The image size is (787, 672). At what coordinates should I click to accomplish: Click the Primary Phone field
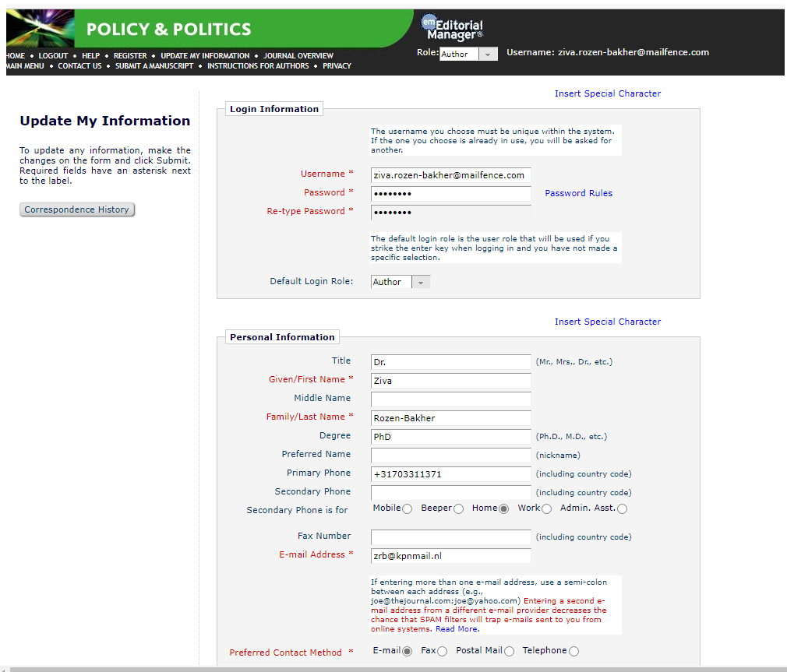pos(450,474)
